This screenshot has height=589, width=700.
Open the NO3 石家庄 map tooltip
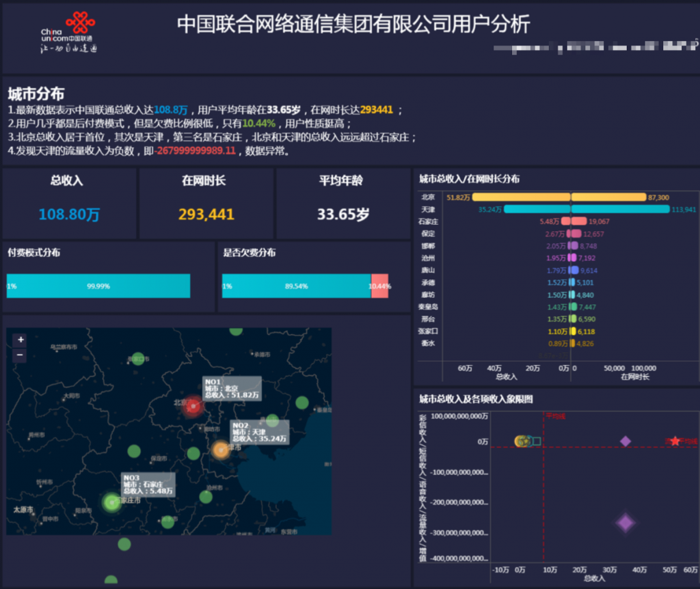148,484
